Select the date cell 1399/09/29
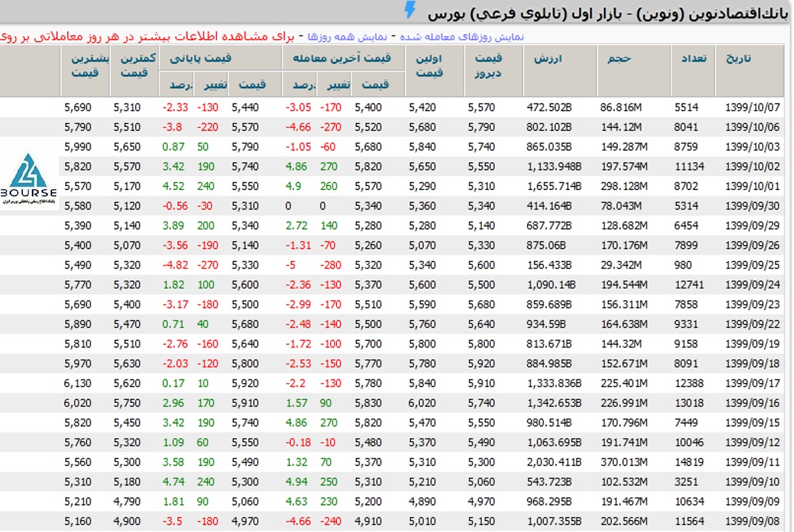Viewport: 794px width, 532px height. (752, 225)
